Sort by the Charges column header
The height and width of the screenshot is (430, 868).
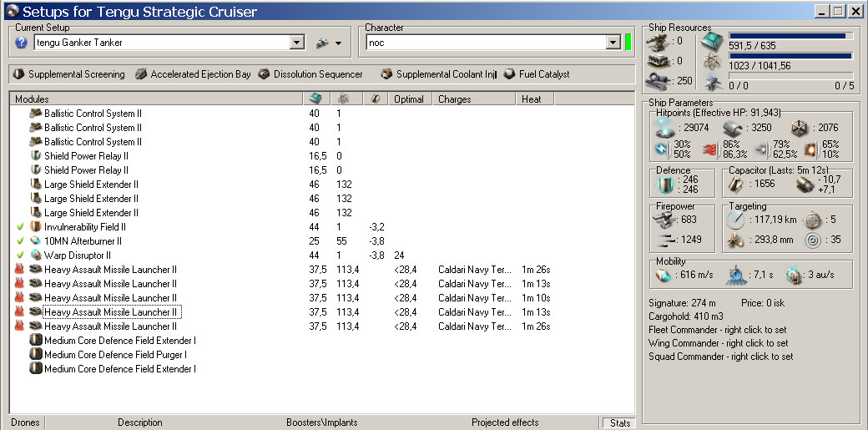(474, 99)
